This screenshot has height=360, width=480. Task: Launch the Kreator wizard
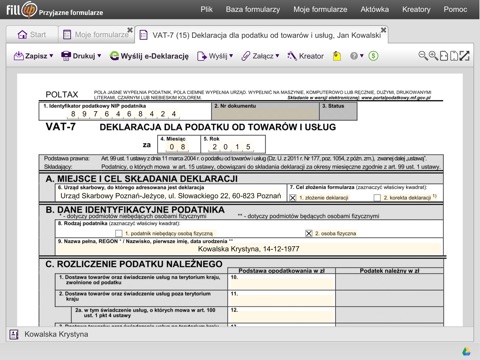coord(305,56)
